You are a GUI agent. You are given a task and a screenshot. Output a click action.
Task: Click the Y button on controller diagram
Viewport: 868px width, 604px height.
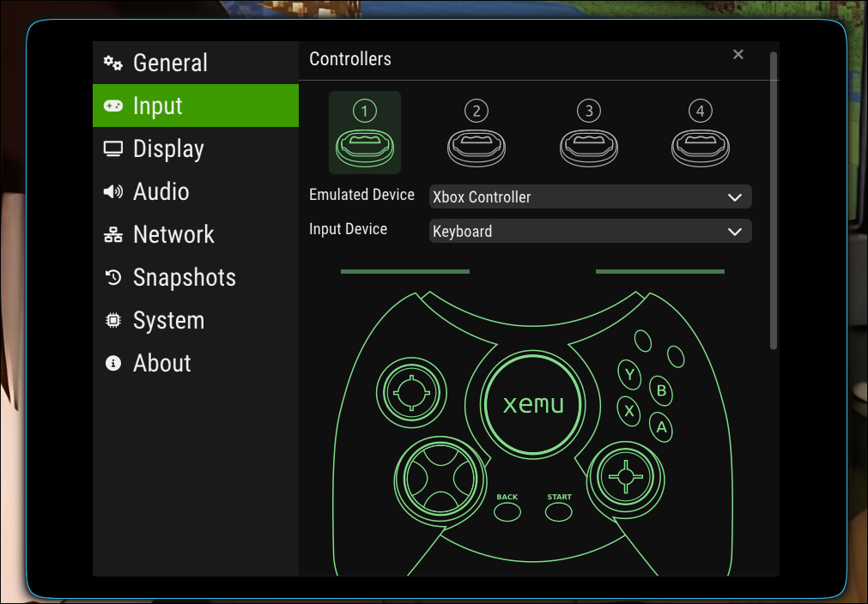point(629,375)
